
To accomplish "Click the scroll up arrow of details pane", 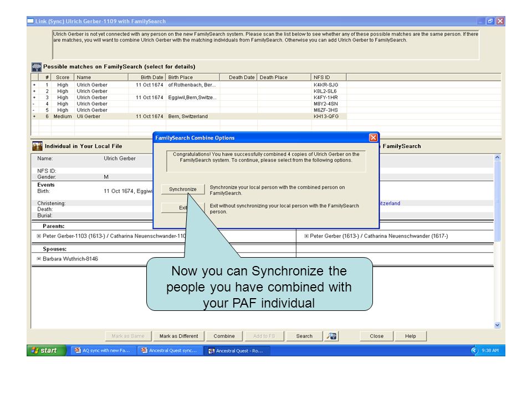I will [497, 157].
